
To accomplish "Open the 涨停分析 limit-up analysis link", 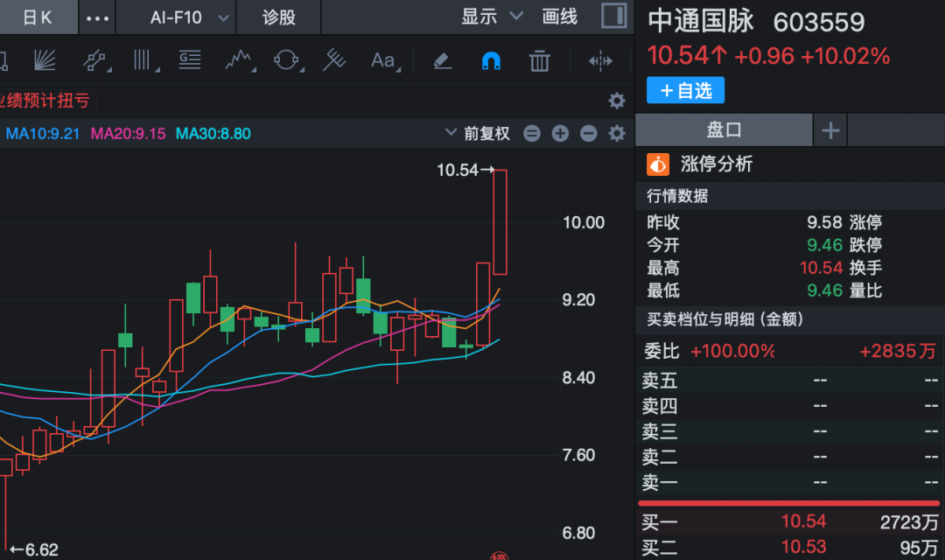I will [x=717, y=164].
